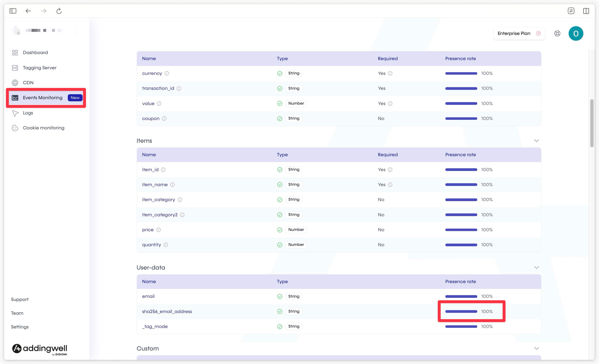Click the browser forward arrow

tap(43, 11)
